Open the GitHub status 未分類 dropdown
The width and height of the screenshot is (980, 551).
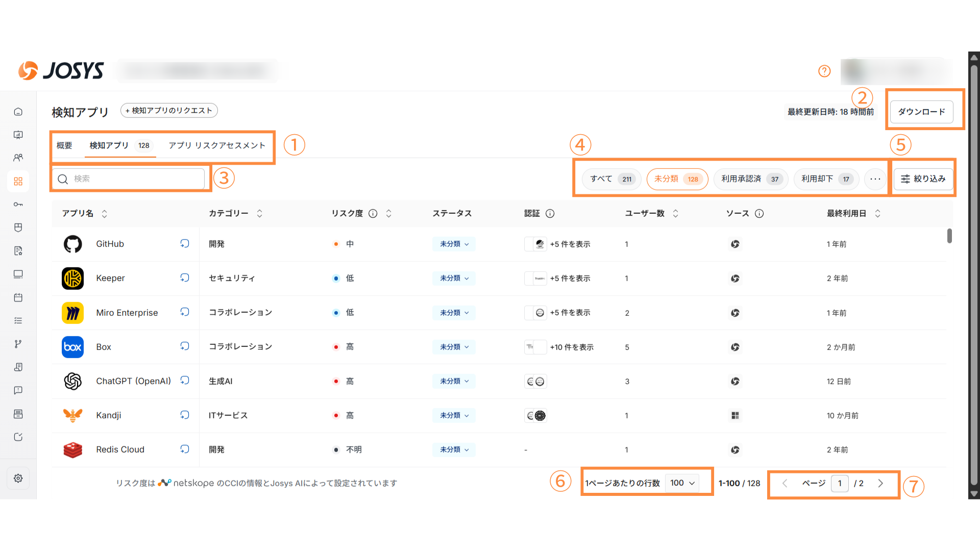[x=454, y=244]
